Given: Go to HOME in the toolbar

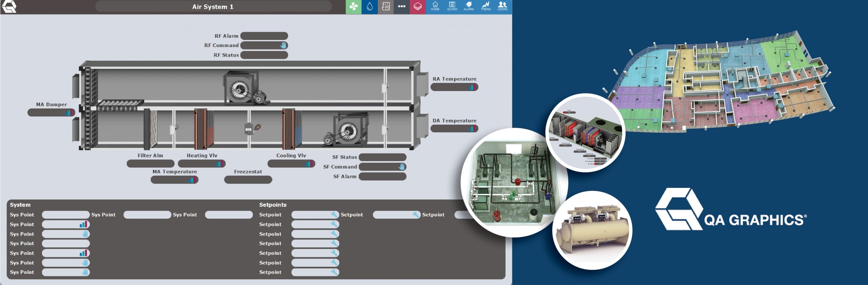Looking at the screenshot, I should pyautogui.click(x=435, y=6).
